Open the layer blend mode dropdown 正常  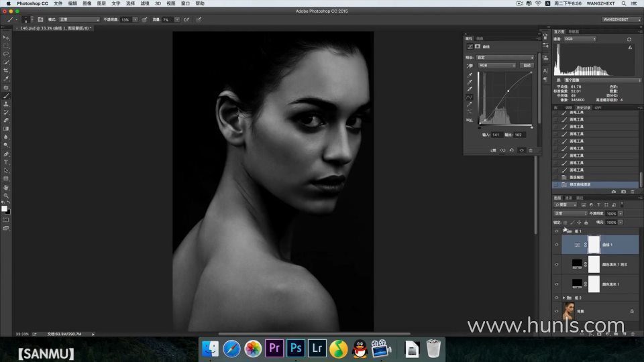pos(570,213)
